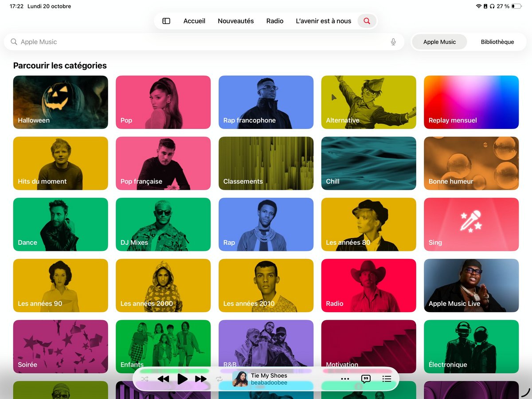Open the three-dot more options menu
The width and height of the screenshot is (532, 399).
point(345,379)
